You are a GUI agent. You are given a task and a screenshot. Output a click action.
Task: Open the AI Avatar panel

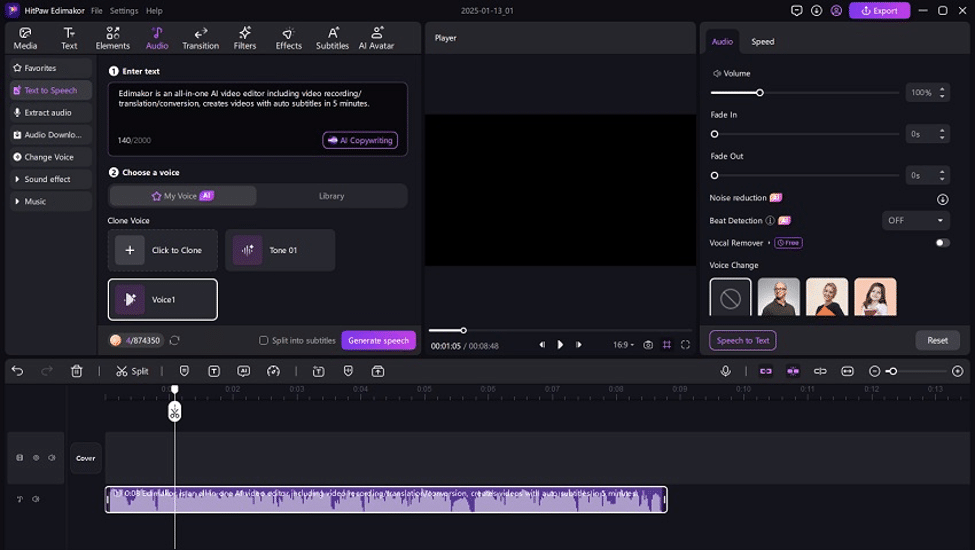(x=376, y=38)
